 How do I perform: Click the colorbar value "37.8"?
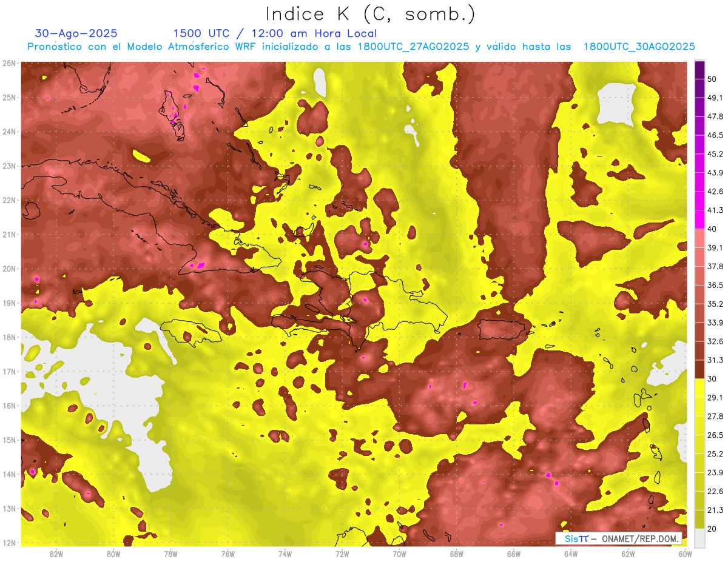coord(715,266)
